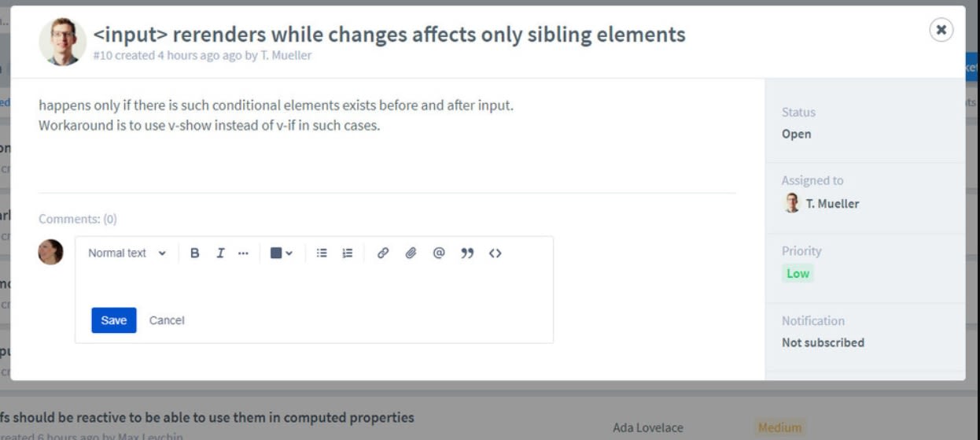This screenshot has width=980, height=440.
Task: Open the text color picker dropdown
Action: click(281, 253)
